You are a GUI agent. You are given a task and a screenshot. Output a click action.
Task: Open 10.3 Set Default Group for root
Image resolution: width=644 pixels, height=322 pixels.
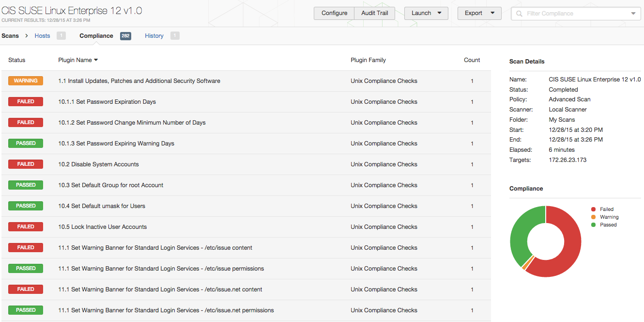(x=246, y=185)
